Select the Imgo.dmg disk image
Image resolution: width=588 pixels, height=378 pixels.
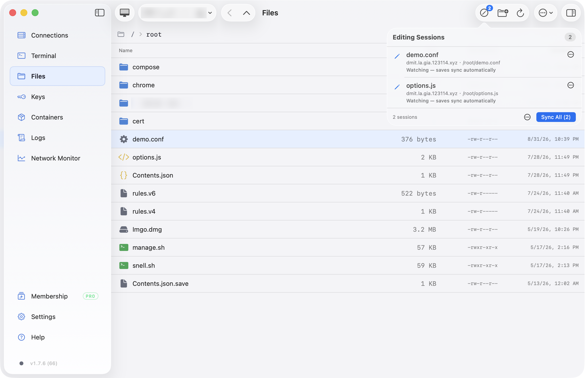(x=348, y=229)
